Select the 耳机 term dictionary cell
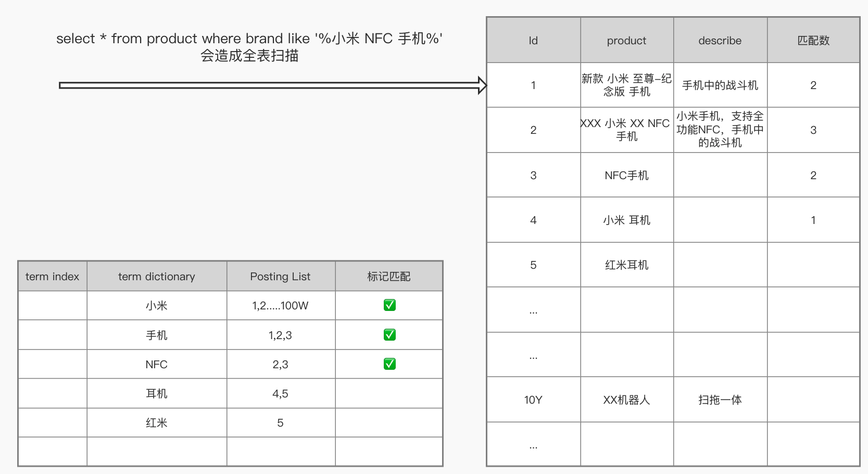The image size is (868, 474). pos(157,393)
